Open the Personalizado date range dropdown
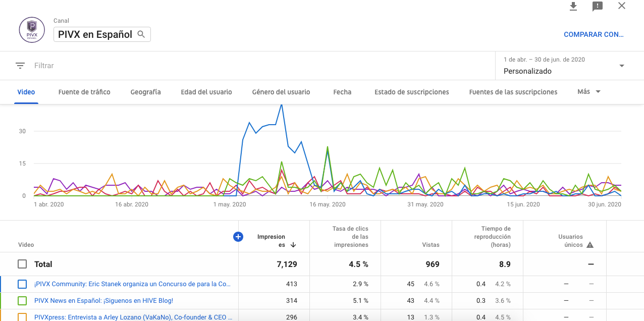 564,66
